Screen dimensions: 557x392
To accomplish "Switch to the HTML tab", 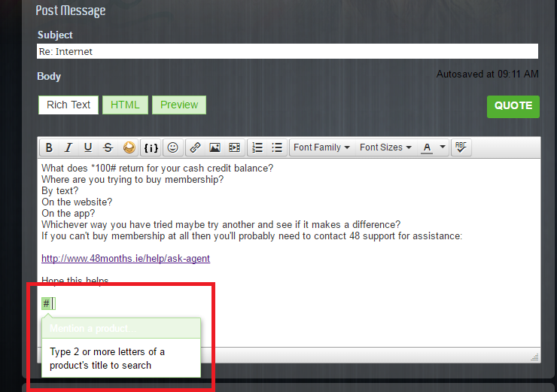I will pos(125,105).
